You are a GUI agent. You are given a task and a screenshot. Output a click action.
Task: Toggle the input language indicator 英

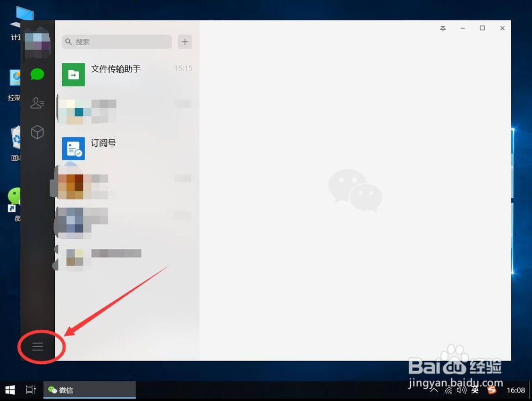475,390
